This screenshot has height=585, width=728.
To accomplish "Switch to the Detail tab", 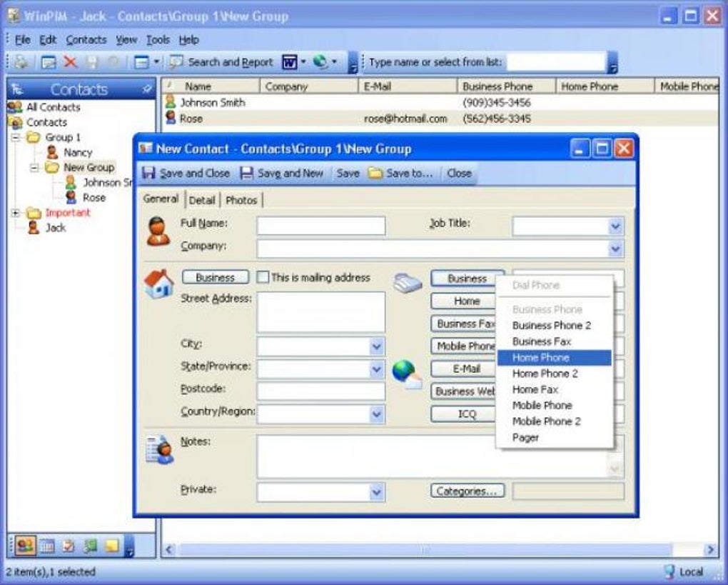I will click(x=202, y=200).
